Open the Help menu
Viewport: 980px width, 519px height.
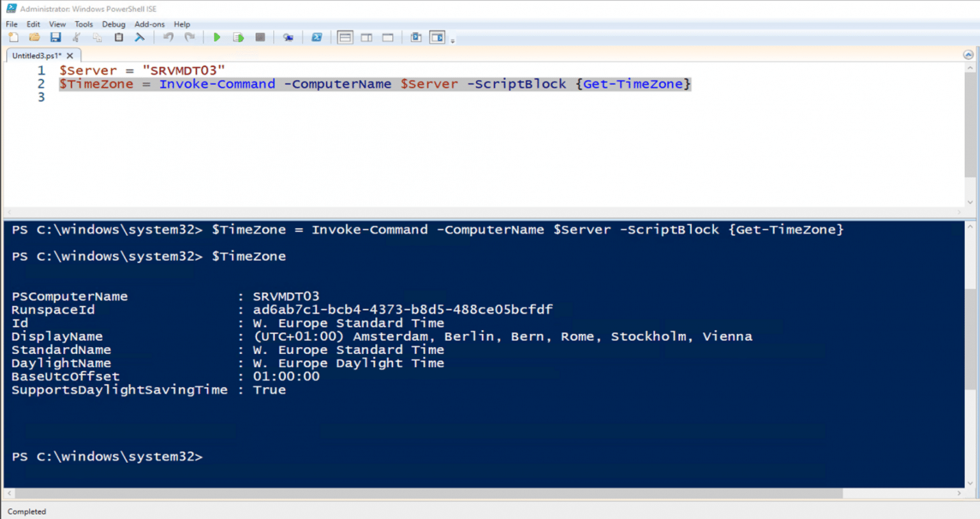[182, 24]
